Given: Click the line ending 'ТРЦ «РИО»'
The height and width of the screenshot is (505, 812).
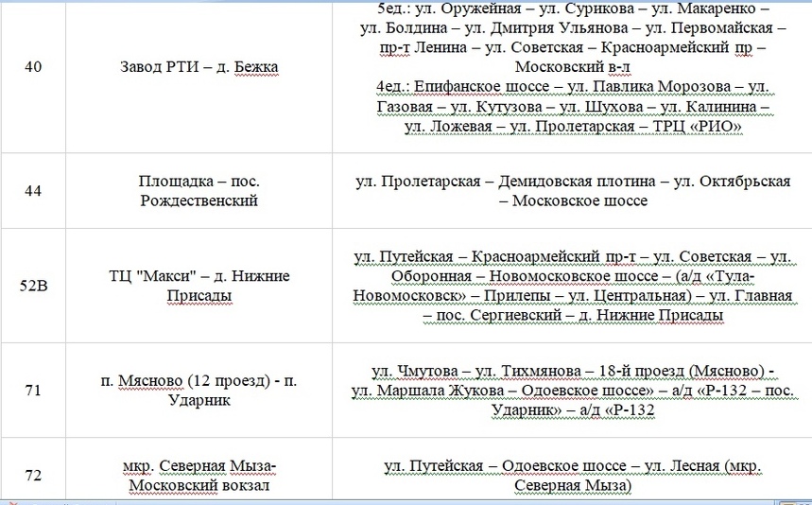Looking at the screenshot, I should point(573,126).
